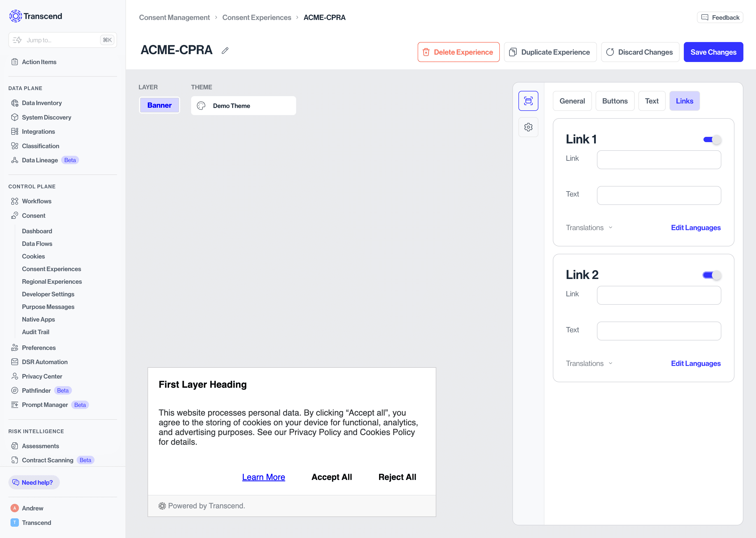The width and height of the screenshot is (756, 538).
Task: Click the Classification icon
Action: pyautogui.click(x=14, y=146)
